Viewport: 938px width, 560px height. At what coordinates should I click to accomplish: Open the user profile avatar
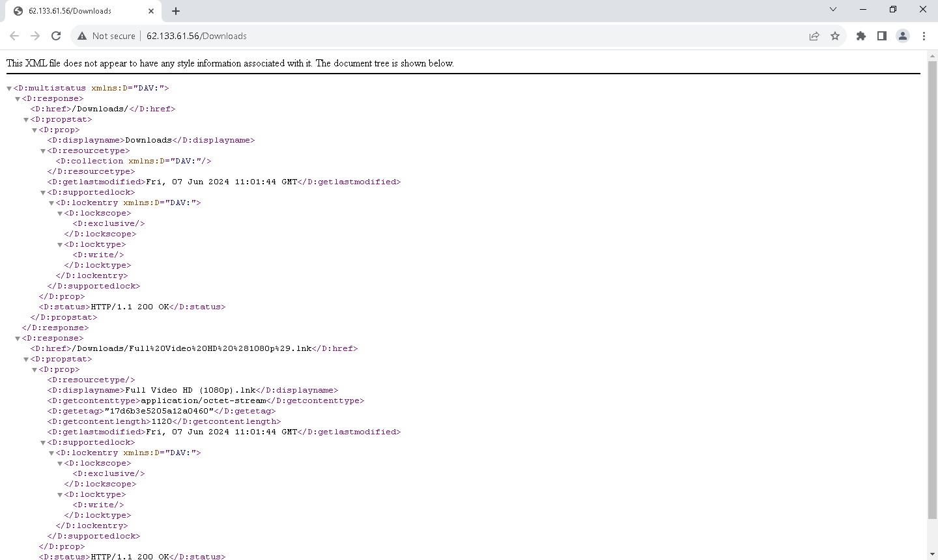coord(903,36)
